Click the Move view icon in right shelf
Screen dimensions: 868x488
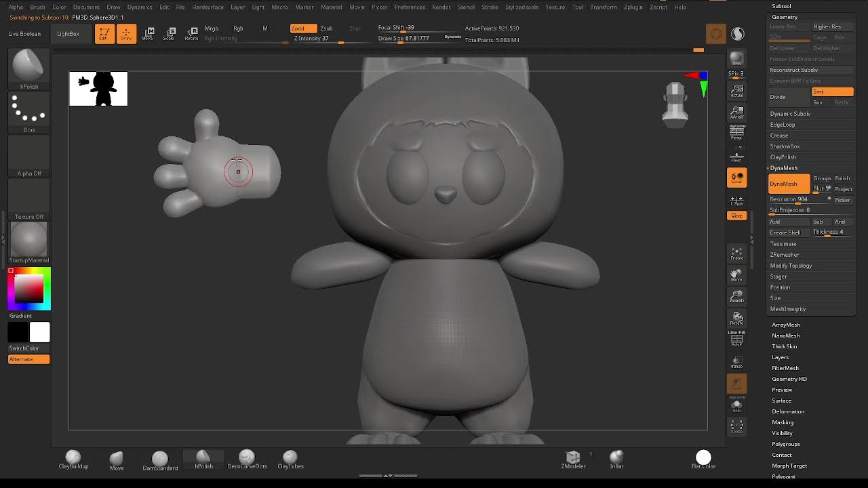click(x=736, y=274)
